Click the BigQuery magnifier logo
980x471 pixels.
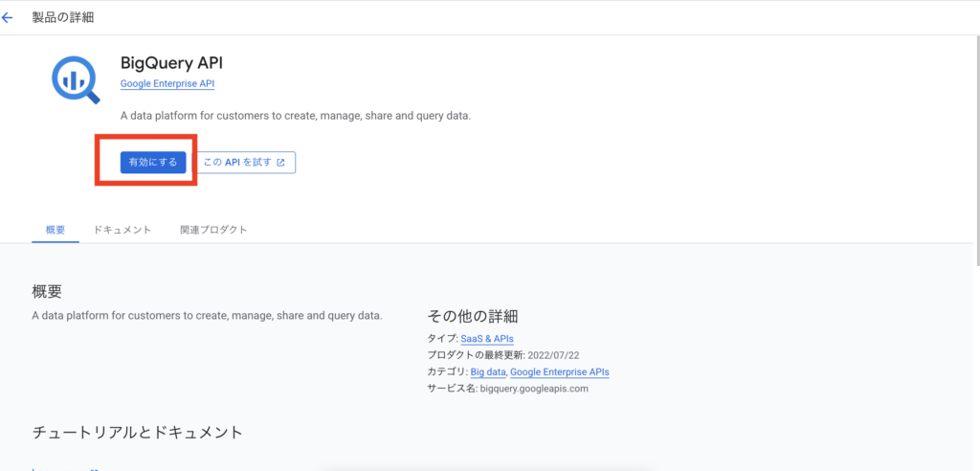point(75,79)
